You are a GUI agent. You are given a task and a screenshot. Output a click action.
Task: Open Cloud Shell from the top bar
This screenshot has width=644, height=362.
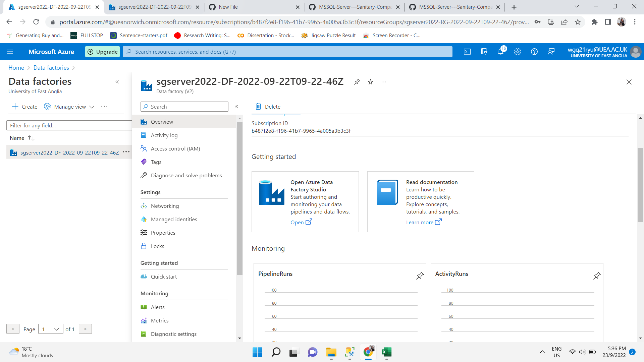pos(467,52)
